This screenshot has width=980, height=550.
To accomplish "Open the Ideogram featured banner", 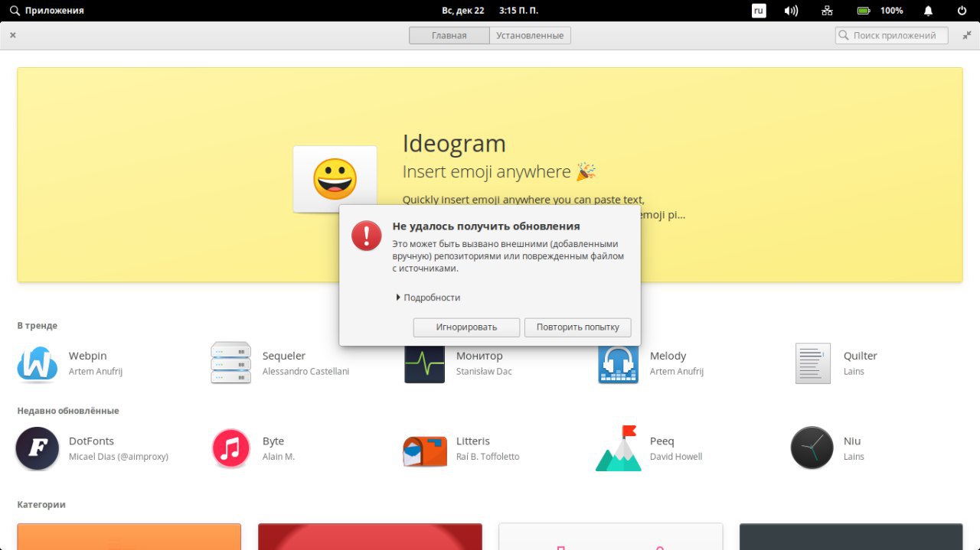I will (x=490, y=175).
